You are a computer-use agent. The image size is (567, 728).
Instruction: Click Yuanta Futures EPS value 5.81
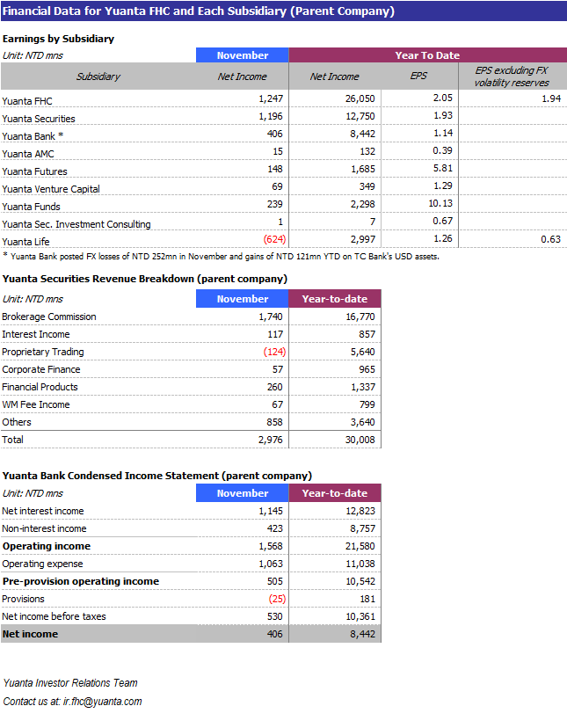[x=442, y=168]
